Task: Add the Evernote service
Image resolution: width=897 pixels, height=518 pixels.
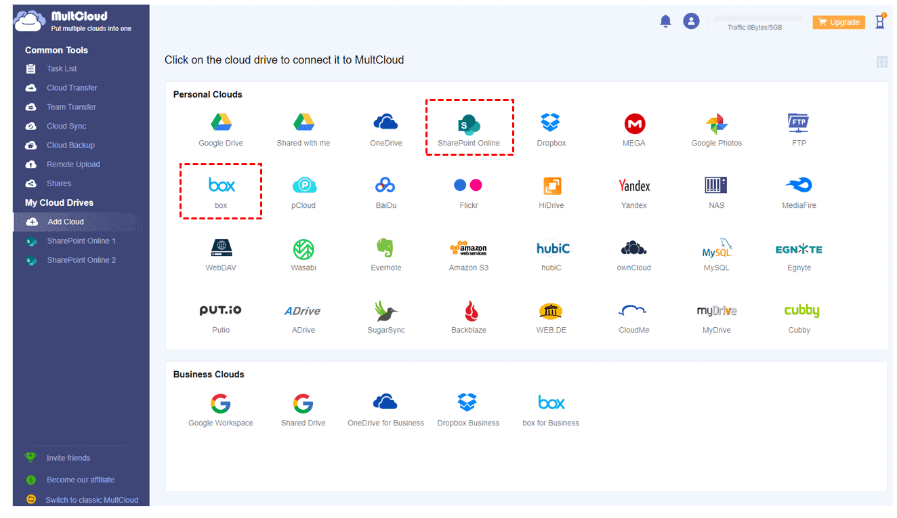Action: [x=385, y=248]
